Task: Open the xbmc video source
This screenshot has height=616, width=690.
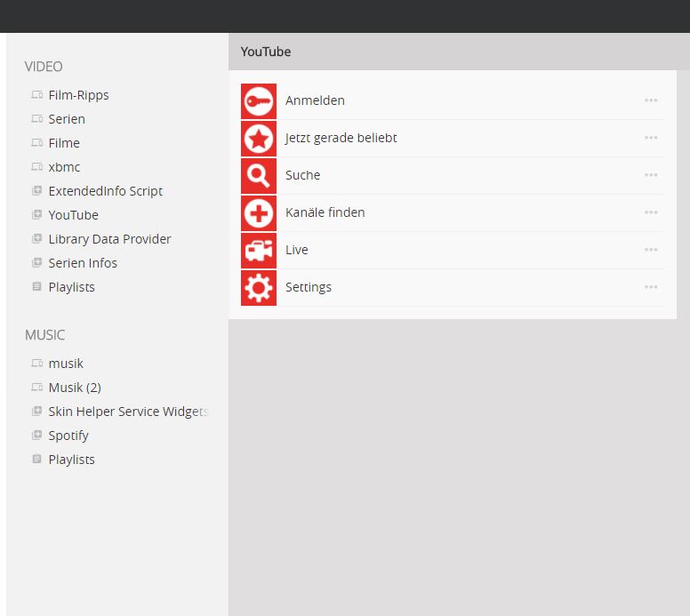Action: click(64, 167)
